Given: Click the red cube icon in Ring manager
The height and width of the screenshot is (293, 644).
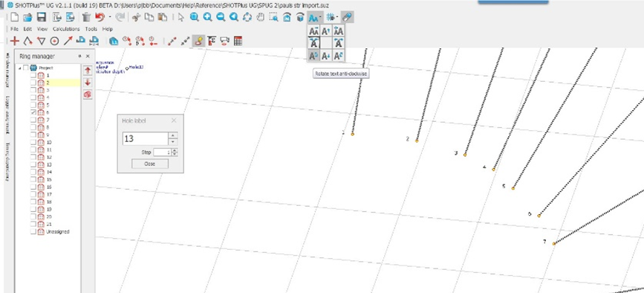Looking at the screenshot, I should pos(88,94).
